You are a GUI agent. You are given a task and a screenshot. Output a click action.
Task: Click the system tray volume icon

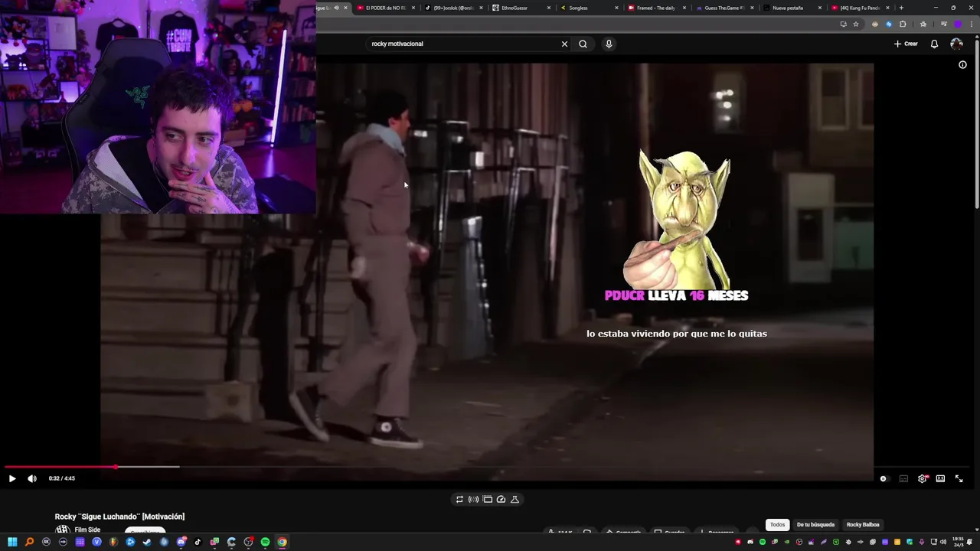[942, 542]
